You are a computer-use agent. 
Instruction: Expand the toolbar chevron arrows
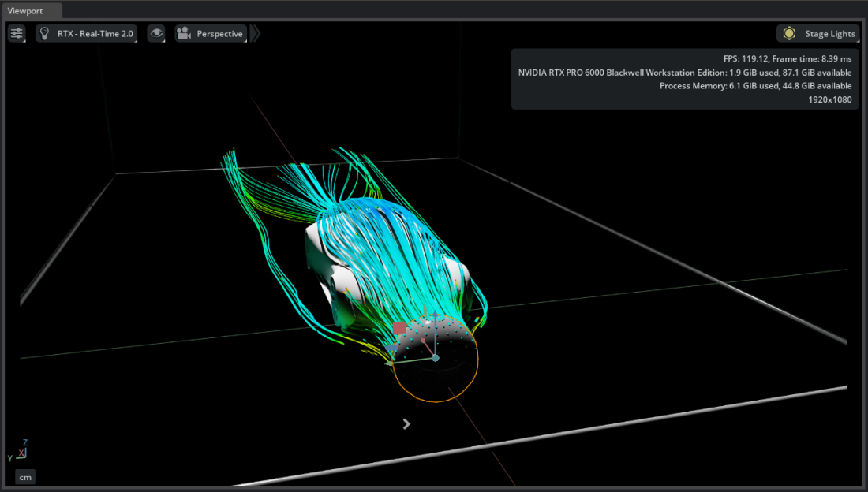255,33
